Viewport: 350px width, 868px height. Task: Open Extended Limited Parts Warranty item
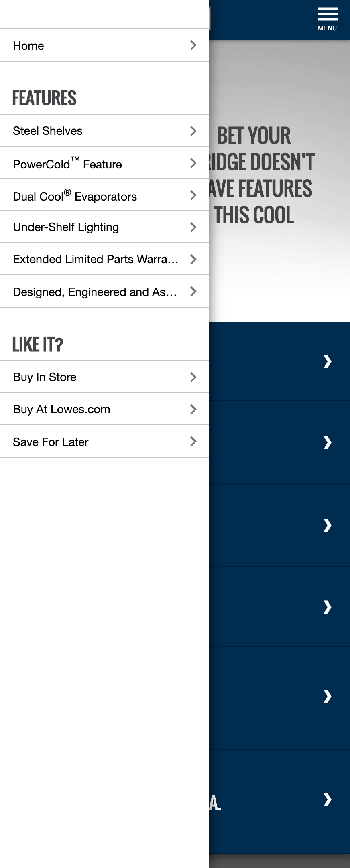pos(104,259)
